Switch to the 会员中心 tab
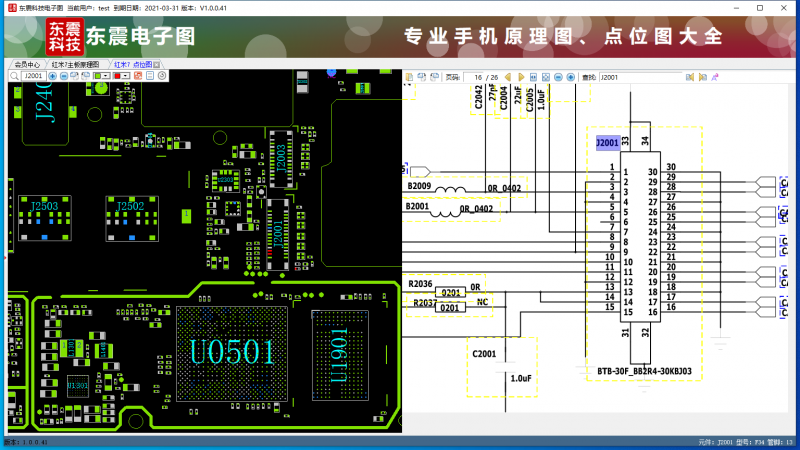The height and width of the screenshot is (450, 800). tap(27, 64)
